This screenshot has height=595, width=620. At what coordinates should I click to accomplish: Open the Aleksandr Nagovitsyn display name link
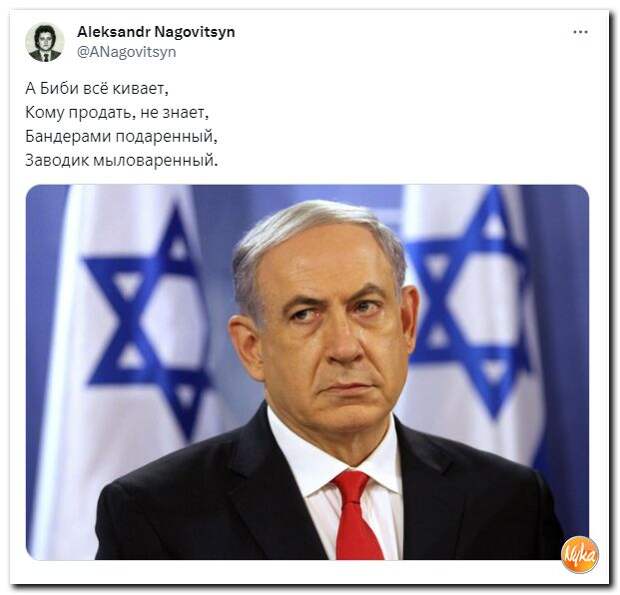156,32
